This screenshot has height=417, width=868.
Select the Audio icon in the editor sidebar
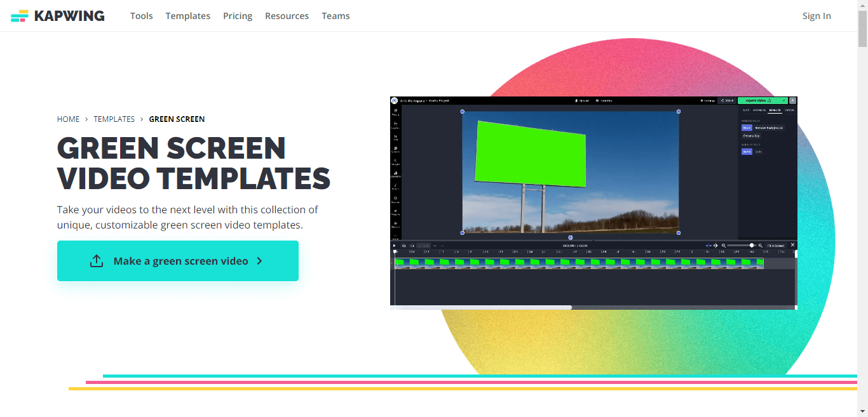point(395,186)
